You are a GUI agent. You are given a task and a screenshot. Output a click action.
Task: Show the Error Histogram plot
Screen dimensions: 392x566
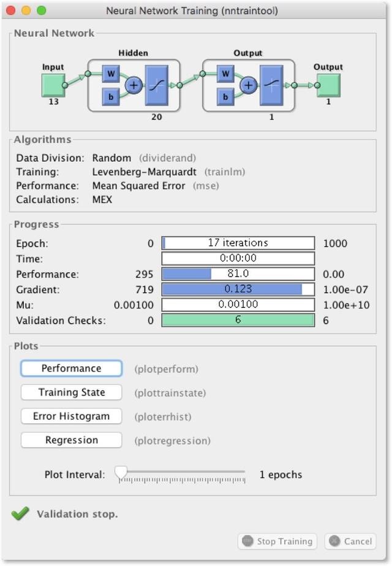point(71,416)
